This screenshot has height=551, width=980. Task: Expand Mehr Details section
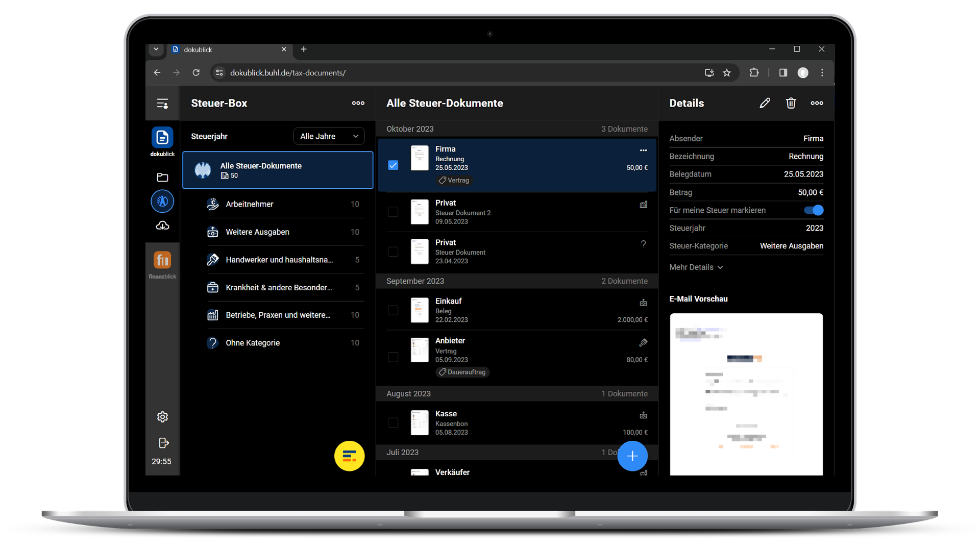(696, 267)
